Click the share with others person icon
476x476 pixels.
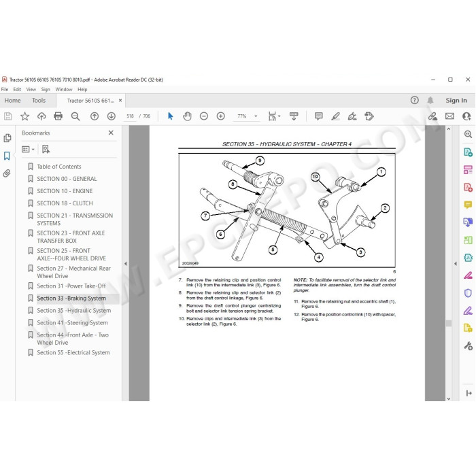click(466, 116)
